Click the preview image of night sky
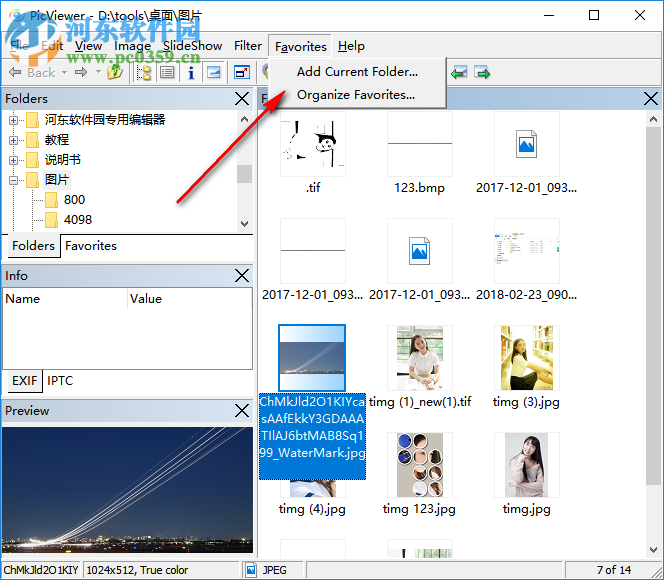664x580 pixels. click(127, 490)
